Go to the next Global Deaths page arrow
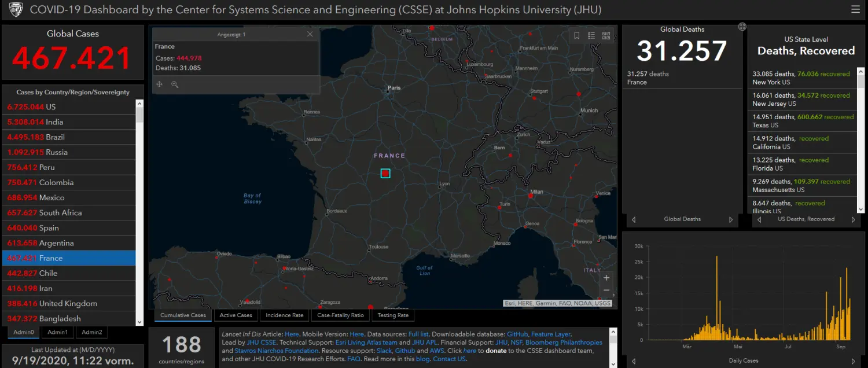This screenshot has width=868, height=368. [731, 220]
